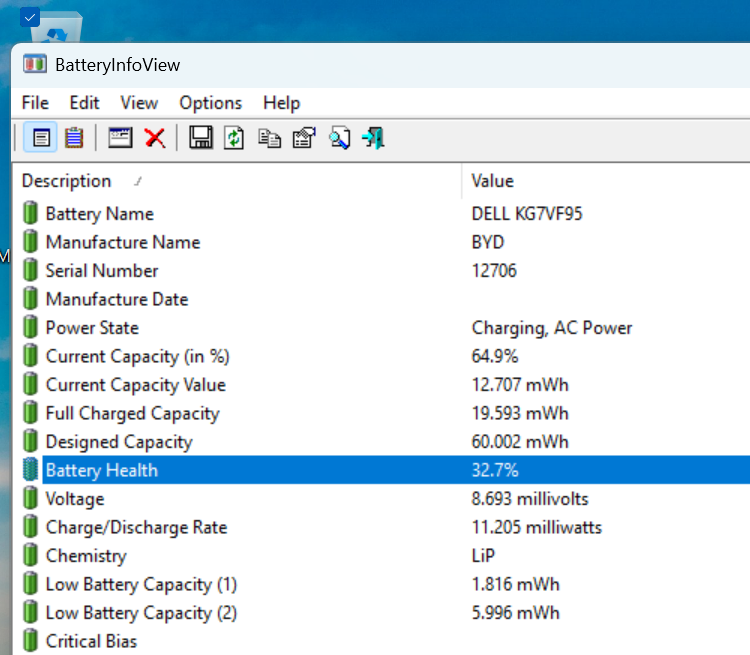Click the green Refresh toolbar icon

[234, 138]
